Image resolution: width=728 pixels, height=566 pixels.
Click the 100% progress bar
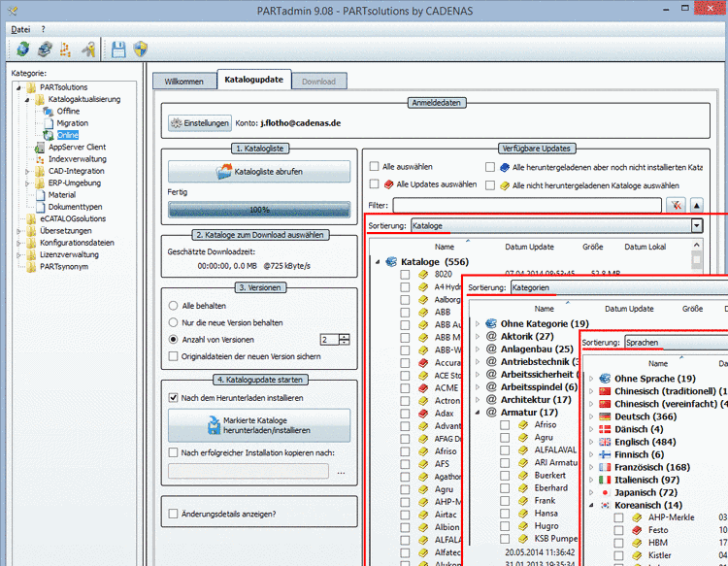coord(259,210)
